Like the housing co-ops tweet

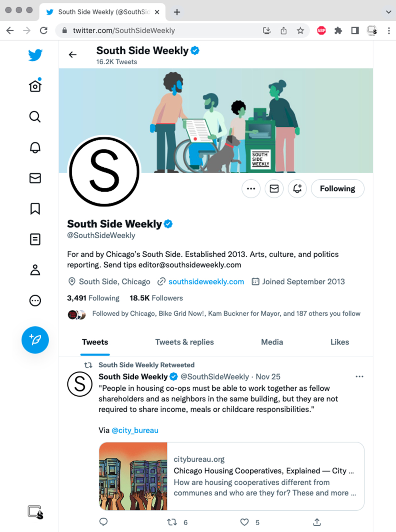(x=244, y=522)
